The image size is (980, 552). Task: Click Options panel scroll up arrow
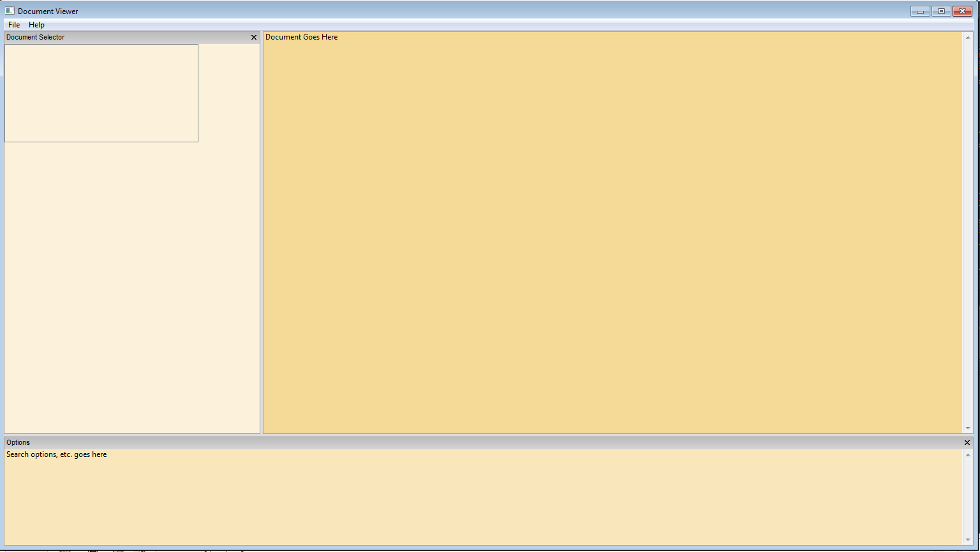(x=968, y=455)
